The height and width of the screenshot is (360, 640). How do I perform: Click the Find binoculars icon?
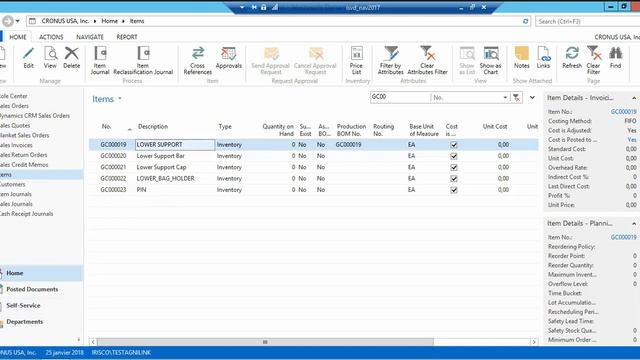coord(616,53)
